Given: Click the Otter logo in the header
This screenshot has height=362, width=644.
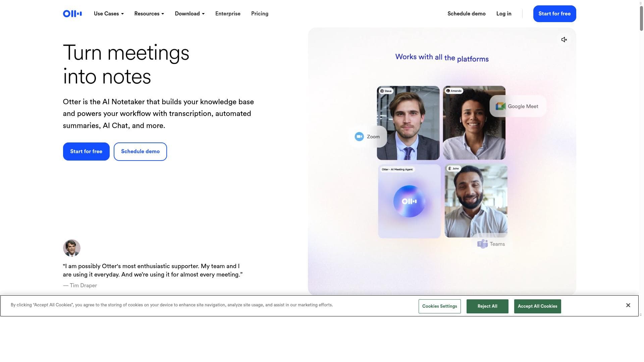Looking at the screenshot, I should 72,14.
